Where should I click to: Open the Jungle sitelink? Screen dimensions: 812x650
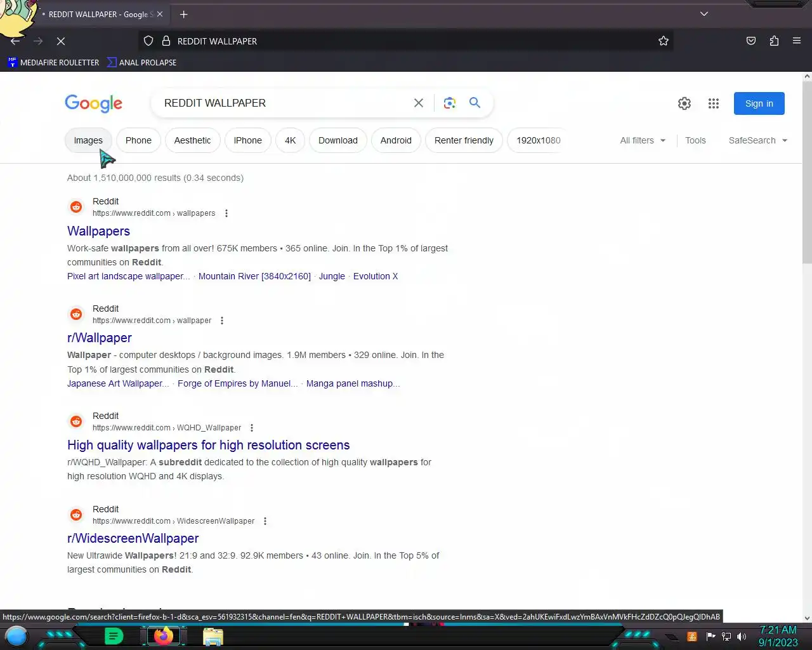(332, 276)
